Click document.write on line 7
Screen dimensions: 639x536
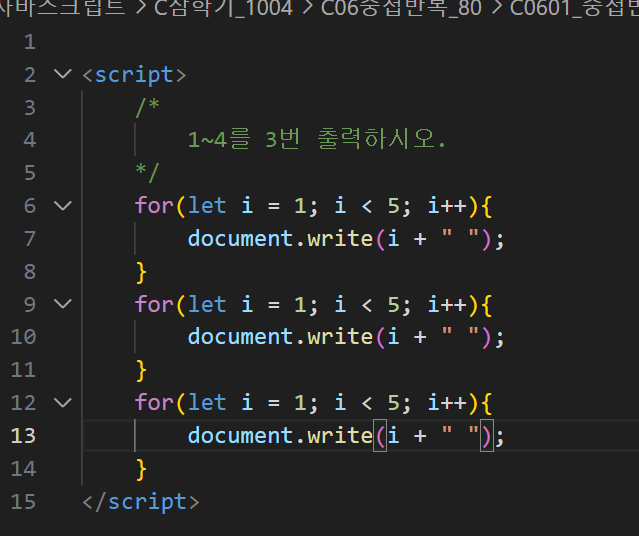pyautogui.click(x=280, y=238)
